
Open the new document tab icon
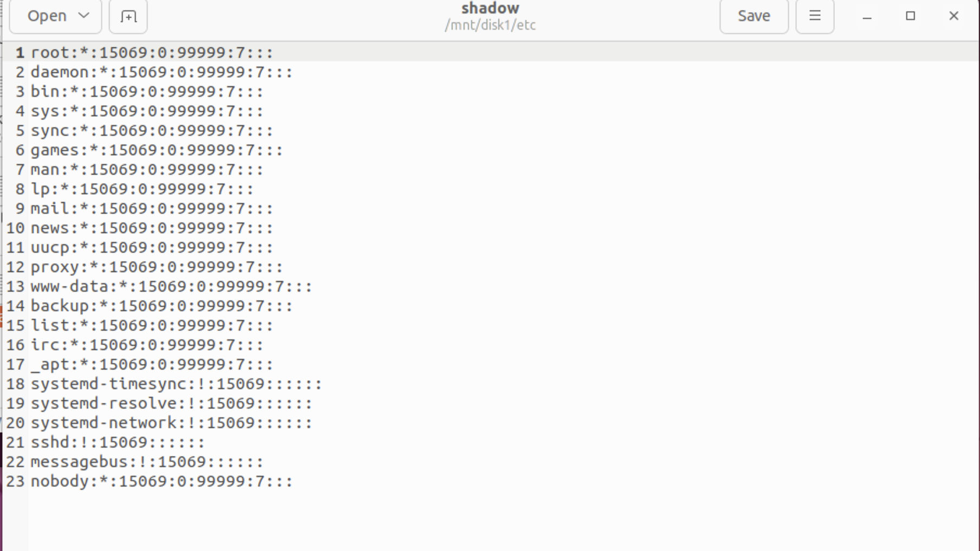[x=128, y=16]
